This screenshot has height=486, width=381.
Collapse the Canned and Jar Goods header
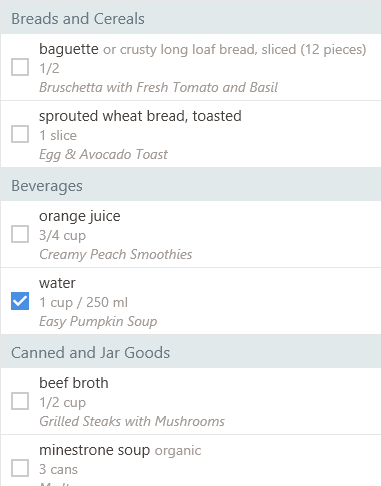[191, 353]
